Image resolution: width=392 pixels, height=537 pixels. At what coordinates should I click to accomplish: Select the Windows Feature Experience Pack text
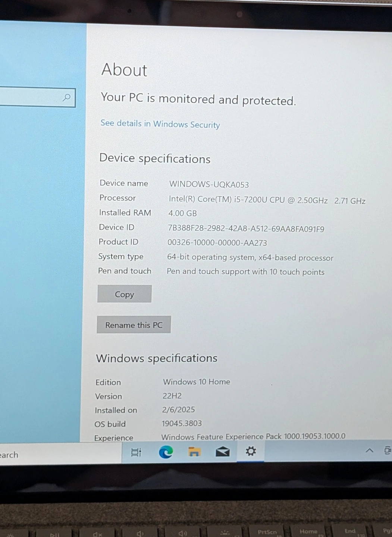click(x=253, y=436)
